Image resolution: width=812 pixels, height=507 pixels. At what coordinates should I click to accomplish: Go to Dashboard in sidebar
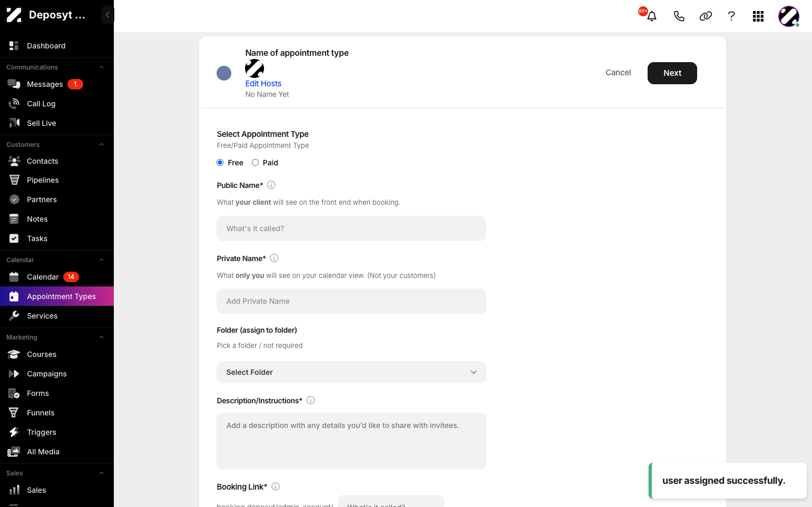(57, 46)
